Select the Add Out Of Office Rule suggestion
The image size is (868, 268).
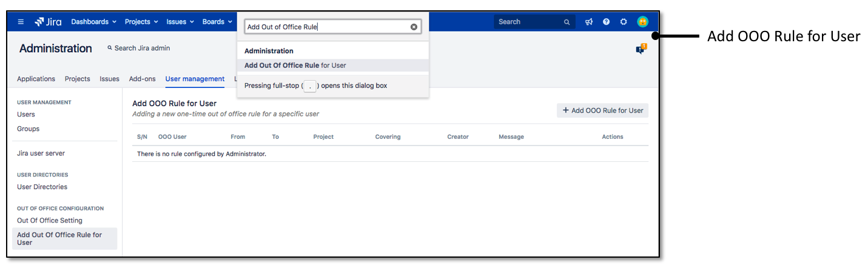click(295, 65)
